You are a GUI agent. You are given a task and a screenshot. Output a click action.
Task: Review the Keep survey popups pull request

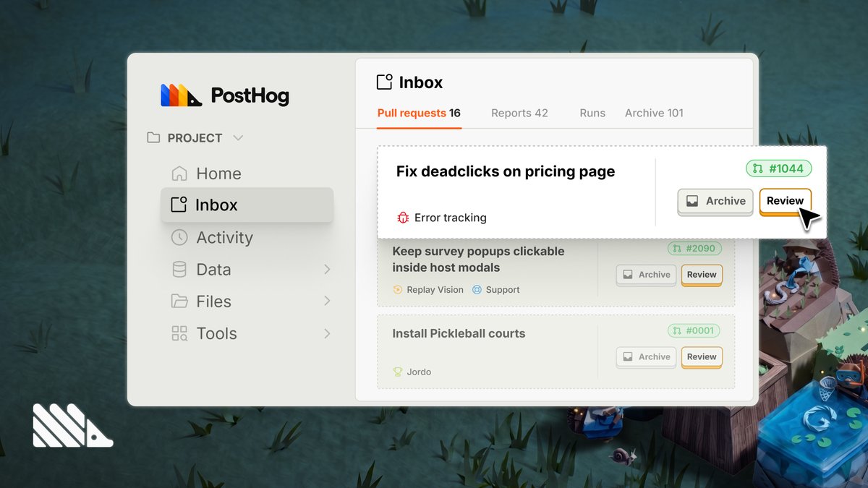702,275
